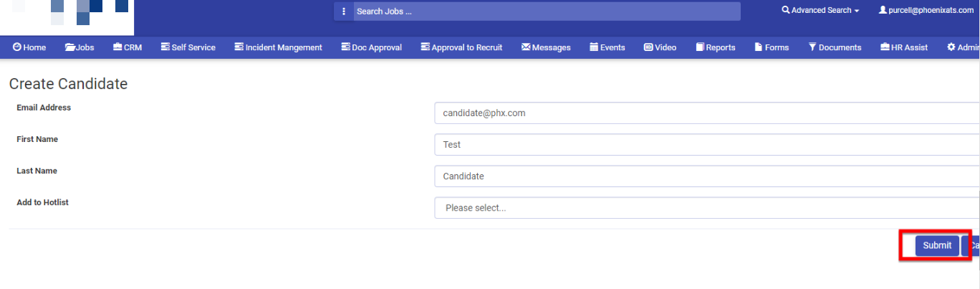Open Reports from the navigation bar
980x289 pixels.
tap(716, 47)
